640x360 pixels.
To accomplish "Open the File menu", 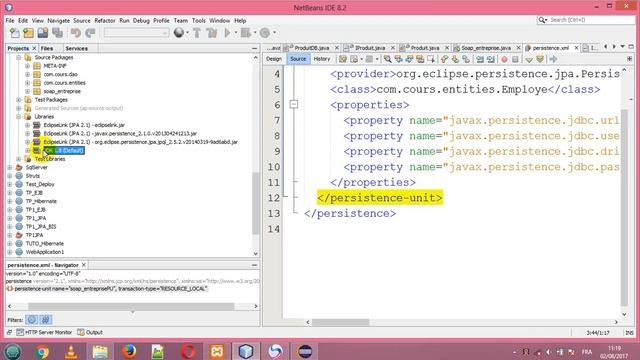I will click(x=10, y=20).
